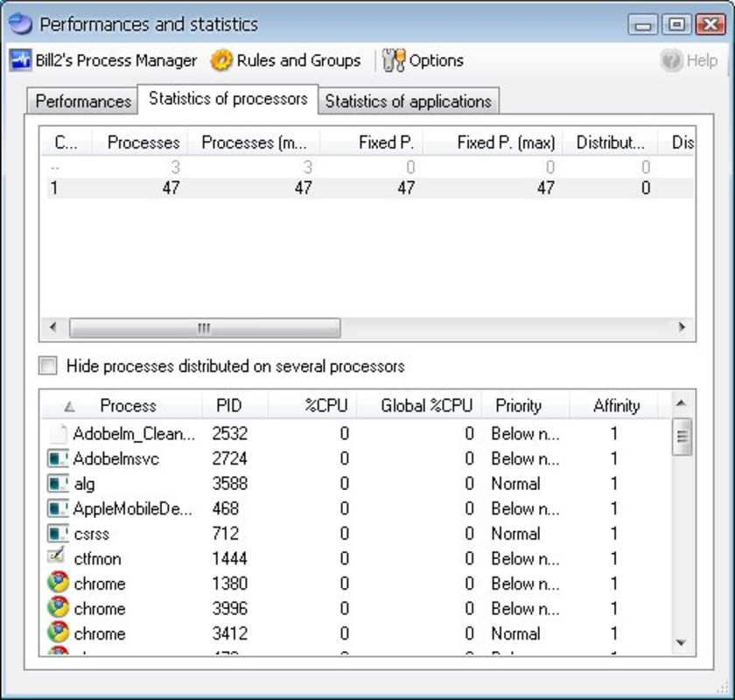Select the alg process icon
The width and height of the screenshot is (735, 700).
coord(58,483)
